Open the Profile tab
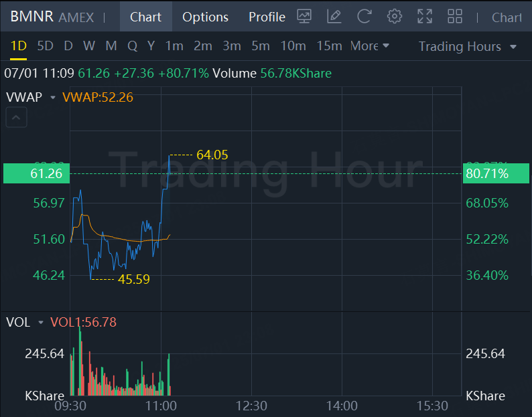Viewport: 532px width, 417px height. click(x=267, y=17)
